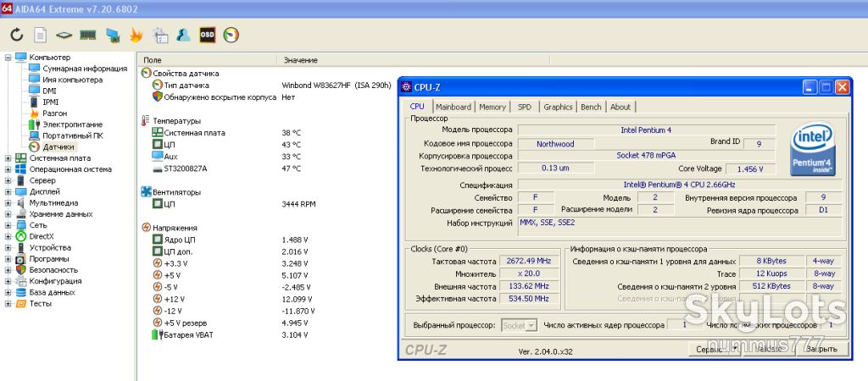This screenshot has width=868, height=381.
Task: Select the +5 V резерв row
Action: (x=231, y=323)
